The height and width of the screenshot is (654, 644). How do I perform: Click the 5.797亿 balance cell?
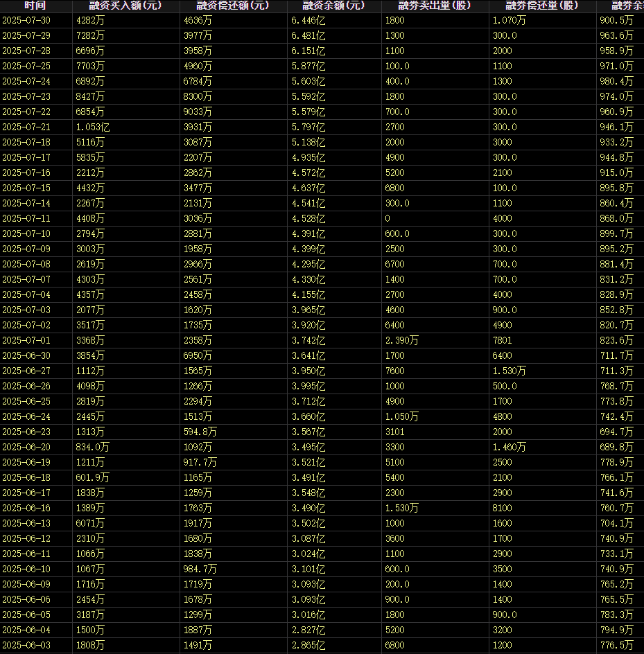point(308,127)
